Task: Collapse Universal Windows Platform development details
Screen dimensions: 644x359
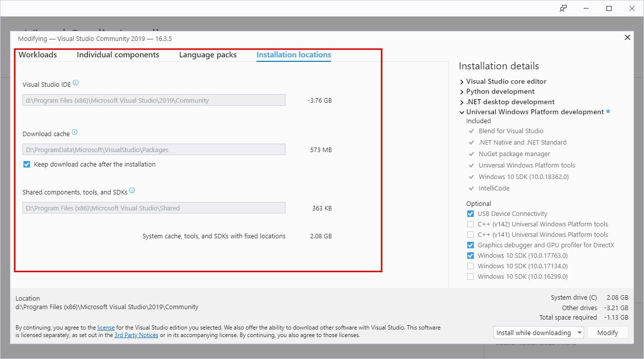Action: [462, 112]
